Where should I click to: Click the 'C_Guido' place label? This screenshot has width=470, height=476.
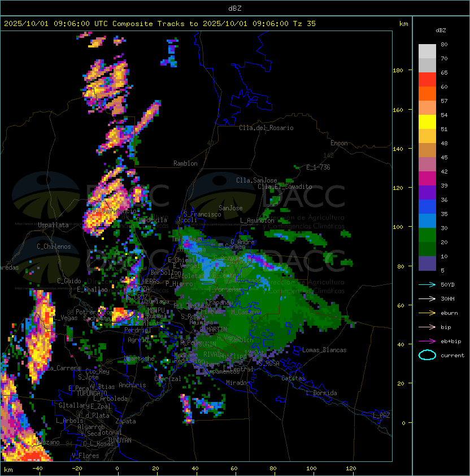(x=69, y=281)
